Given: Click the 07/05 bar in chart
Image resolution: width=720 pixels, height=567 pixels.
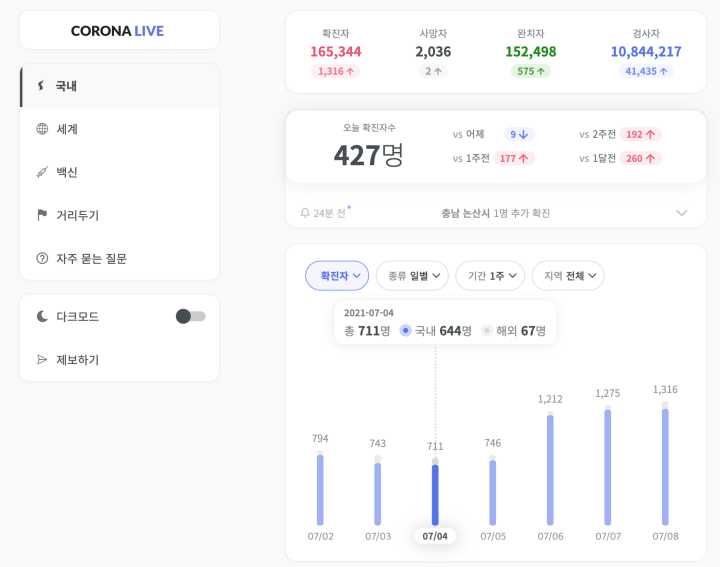Looking at the screenshot, I should point(493,490).
